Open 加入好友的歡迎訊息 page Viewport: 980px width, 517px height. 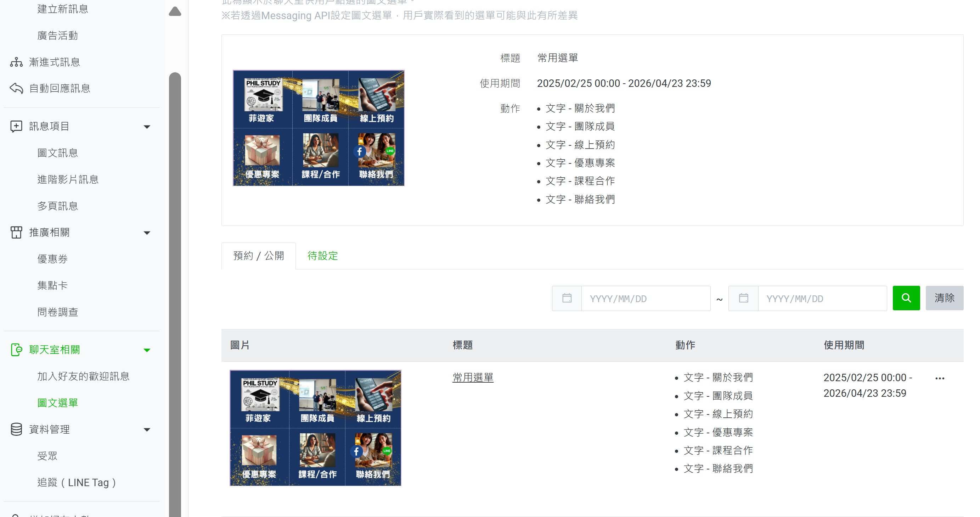pos(83,377)
